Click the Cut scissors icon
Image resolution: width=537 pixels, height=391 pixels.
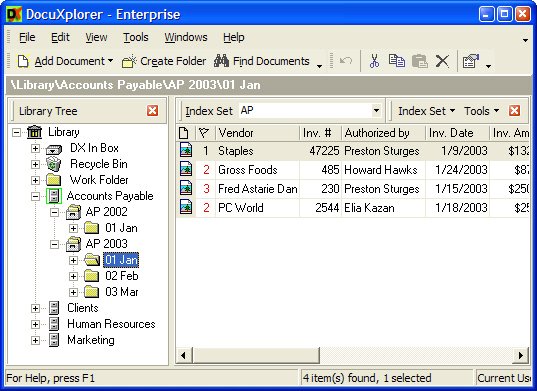[374, 61]
